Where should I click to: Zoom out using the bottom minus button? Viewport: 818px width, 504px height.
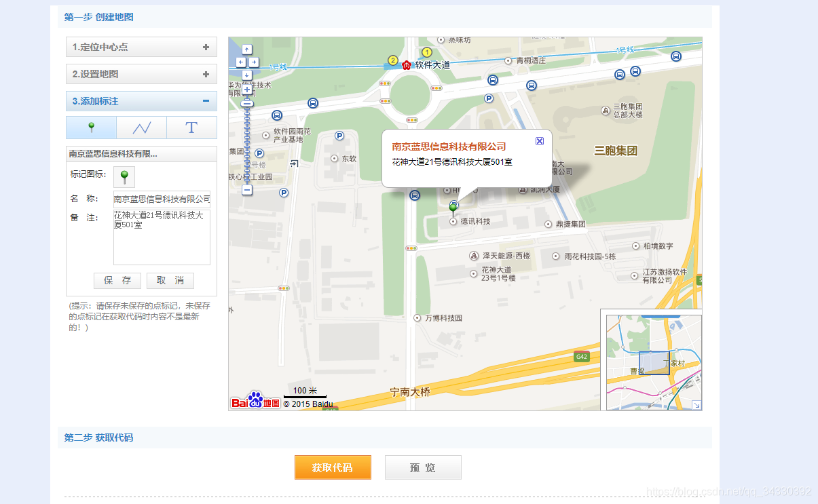pyautogui.click(x=247, y=190)
